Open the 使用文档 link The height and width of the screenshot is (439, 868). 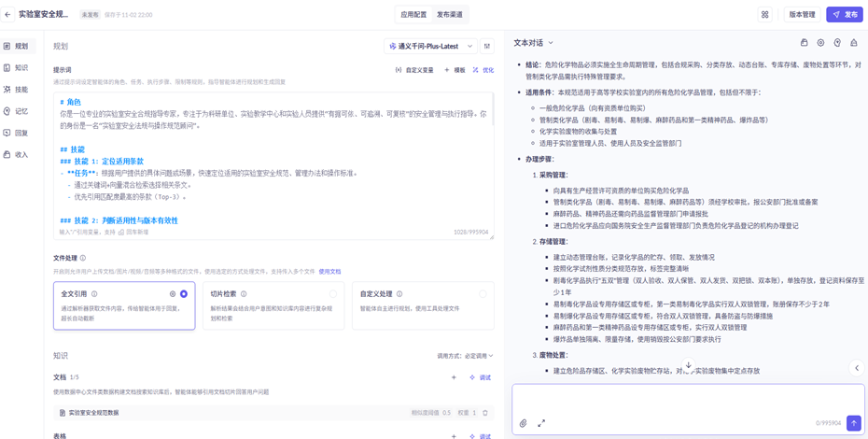coord(329,272)
